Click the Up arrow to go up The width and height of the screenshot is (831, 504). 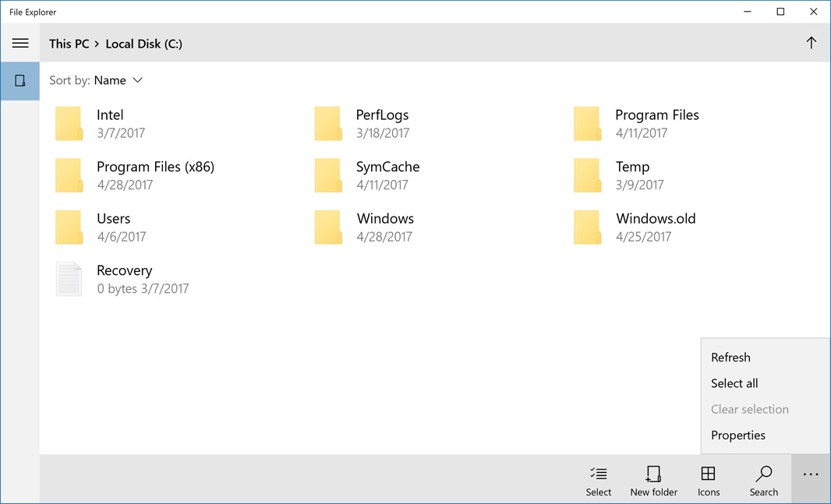click(811, 43)
